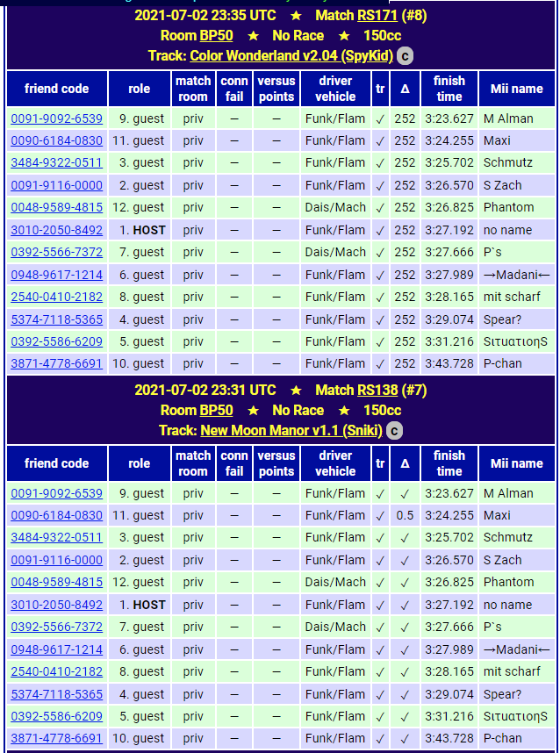The height and width of the screenshot is (753, 560).
Task: Click 'finish time' column header in RS171 table
Action: [x=449, y=89]
